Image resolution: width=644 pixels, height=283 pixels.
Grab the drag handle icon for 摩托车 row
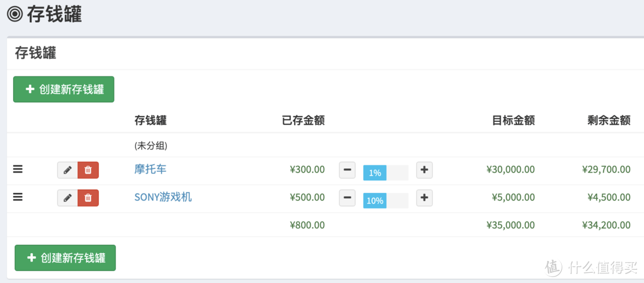(x=18, y=170)
